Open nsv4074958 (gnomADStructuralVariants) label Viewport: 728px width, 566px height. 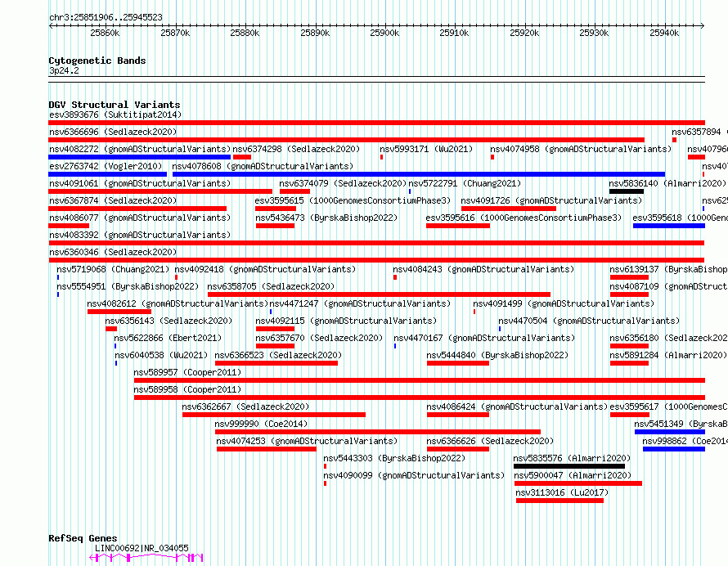(581, 149)
